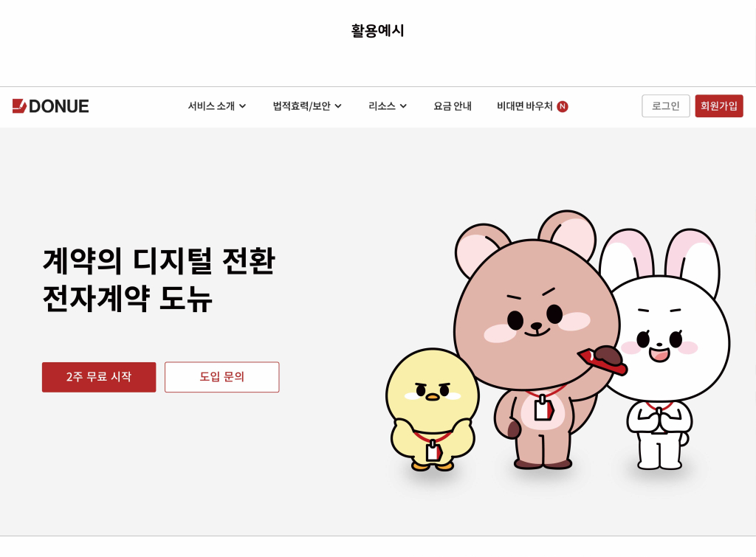The image size is (756, 557).
Task: Click the DONUE logo icon
Action: click(19, 106)
